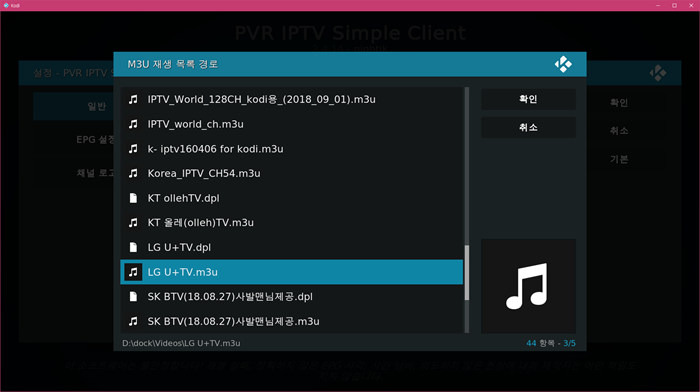Cancel file browsing with 취소 button
Viewport: 700px width, 392px height.
528,128
